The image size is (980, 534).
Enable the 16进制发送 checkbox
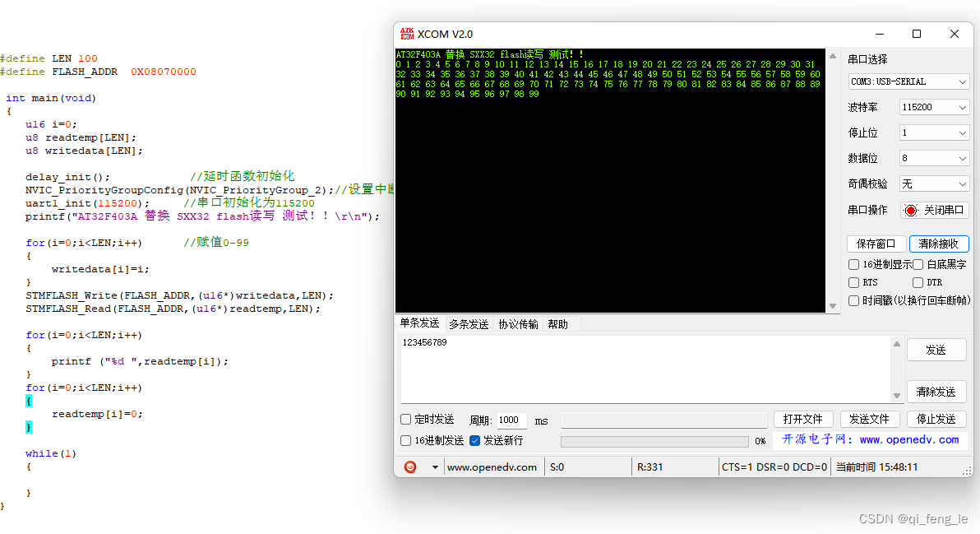tap(405, 441)
